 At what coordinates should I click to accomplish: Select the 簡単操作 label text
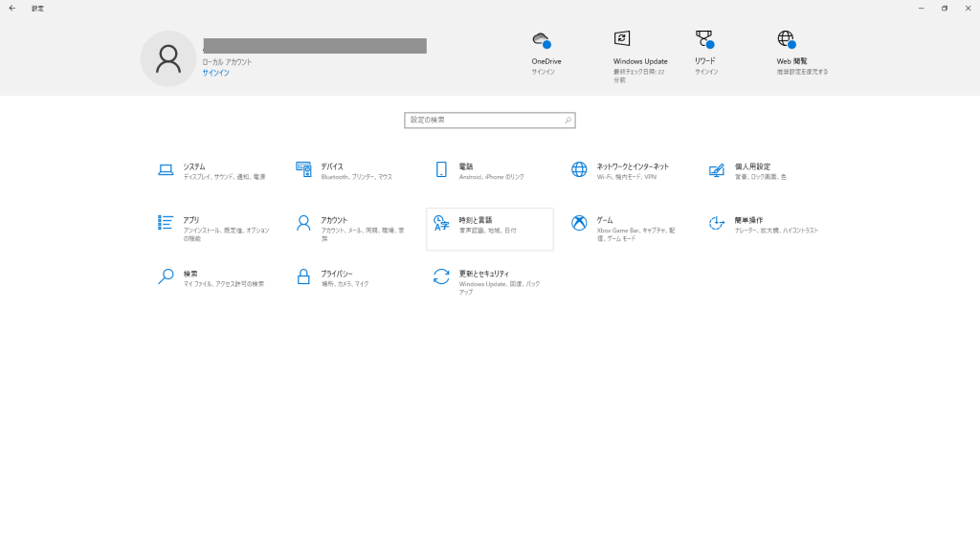click(x=748, y=221)
